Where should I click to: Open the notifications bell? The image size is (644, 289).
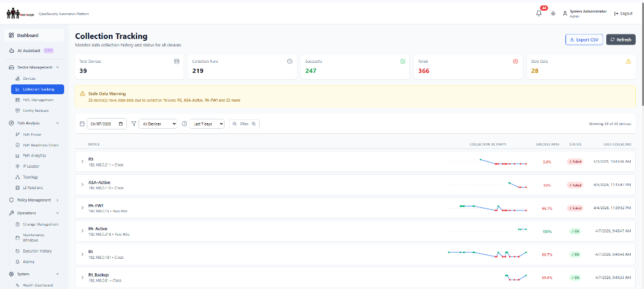point(539,13)
